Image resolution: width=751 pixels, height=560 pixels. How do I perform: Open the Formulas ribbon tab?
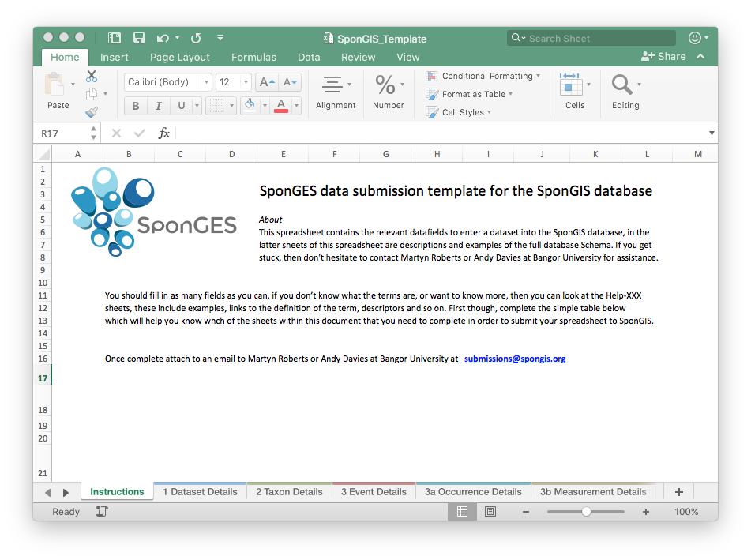pyautogui.click(x=253, y=57)
